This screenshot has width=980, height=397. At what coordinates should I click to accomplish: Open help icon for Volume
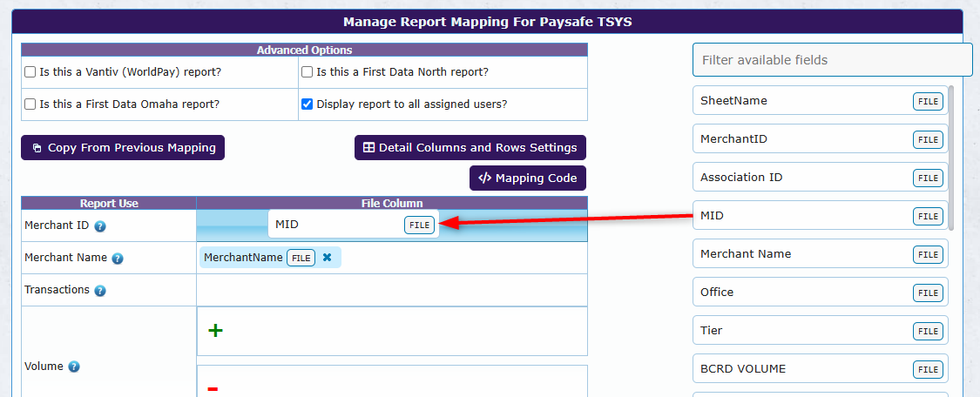[74, 367]
